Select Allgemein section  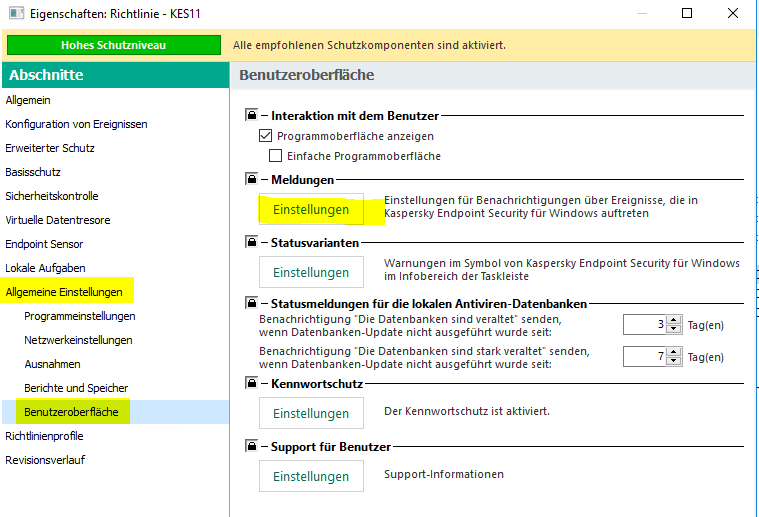pyautogui.click(x=28, y=100)
